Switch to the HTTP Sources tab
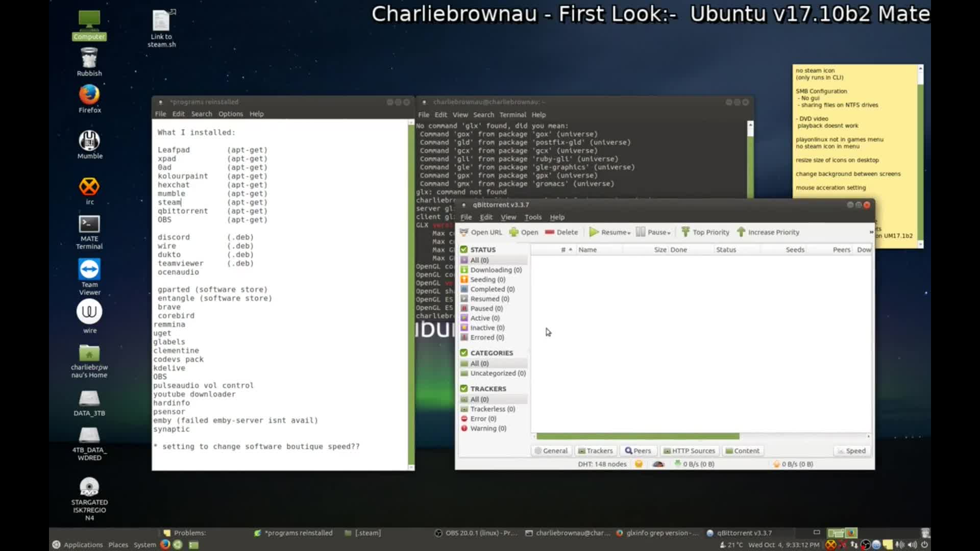This screenshot has width=980, height=551. pyautogui.click(x=689, y=450)
